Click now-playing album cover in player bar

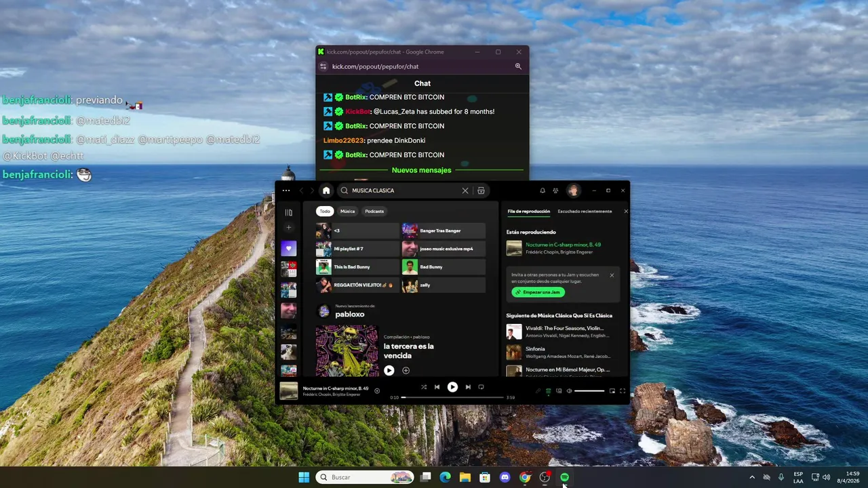[289, 390]
